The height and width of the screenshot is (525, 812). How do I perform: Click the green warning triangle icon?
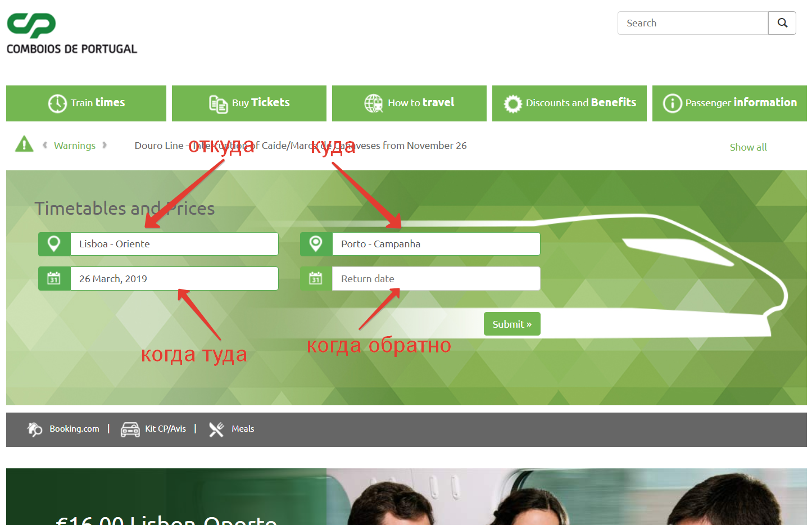(24, 144)
